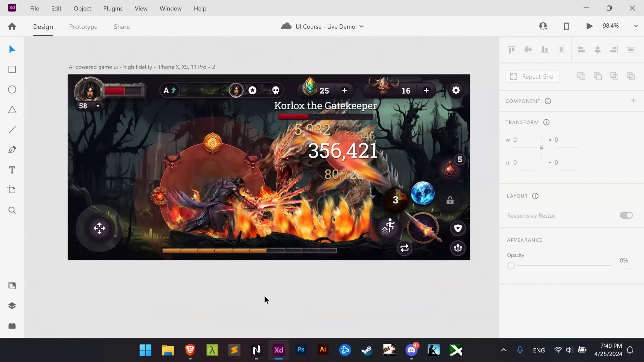Click the Layout info icon
The width and height of the screenshot is (644, 362).
535,196
